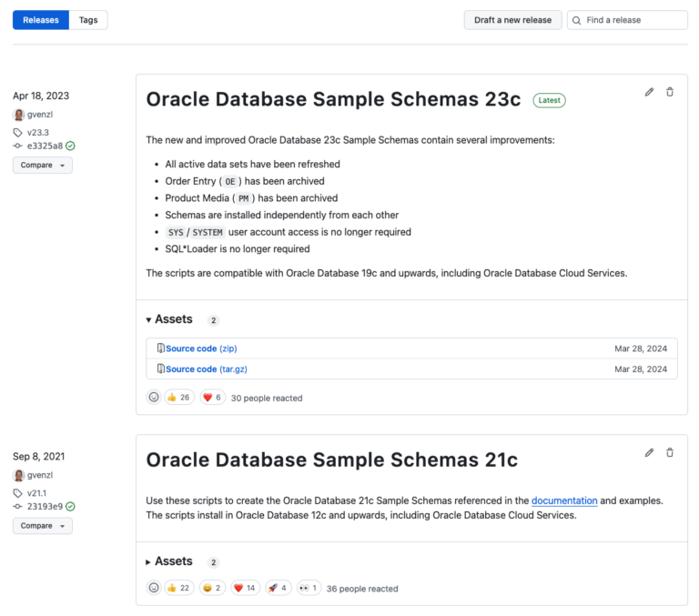
Task: Click gvenzl avatar beside the Apr 18 release
Action: pyautogui.click(x=19, y=115)
